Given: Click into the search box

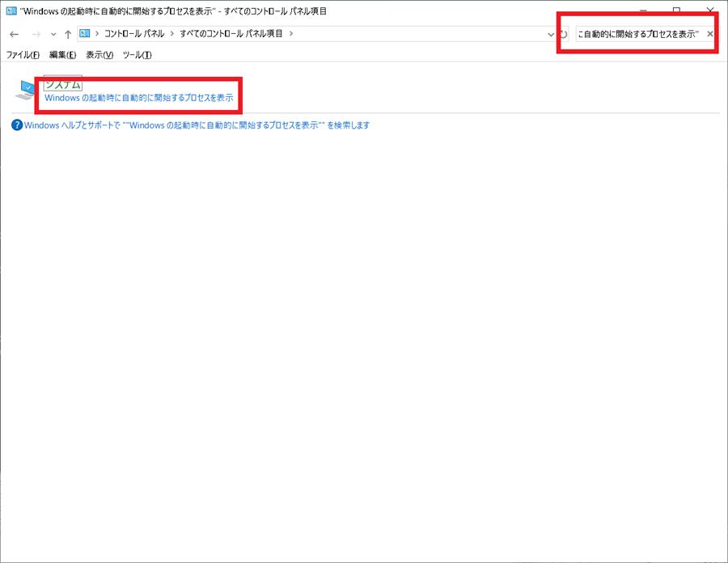Looking at the screenshot, I should click(x=640, y=34).
